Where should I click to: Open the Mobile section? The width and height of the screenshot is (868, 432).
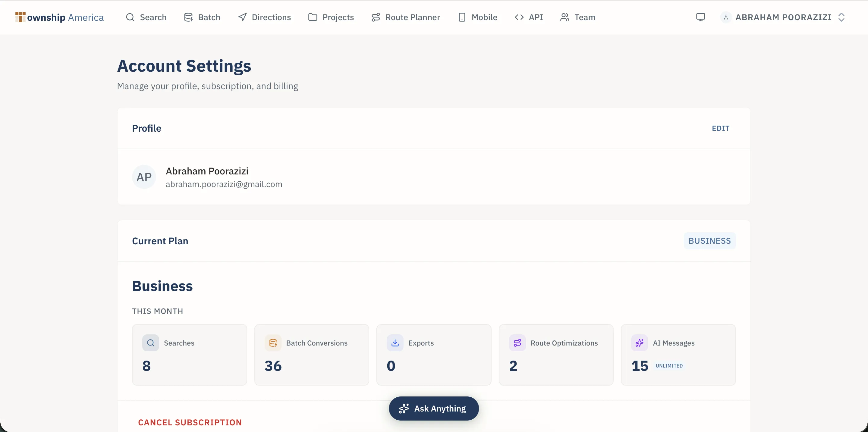point(477,17)
